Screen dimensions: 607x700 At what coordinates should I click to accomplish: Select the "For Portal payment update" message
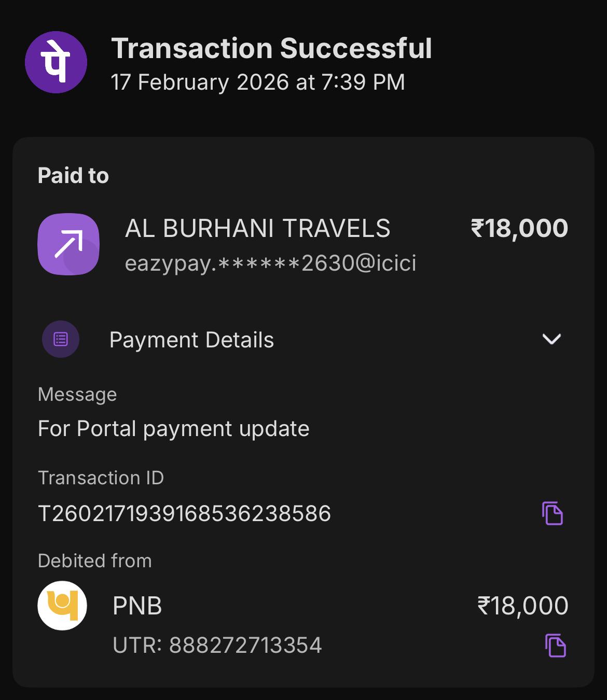[x=174, y=429]
